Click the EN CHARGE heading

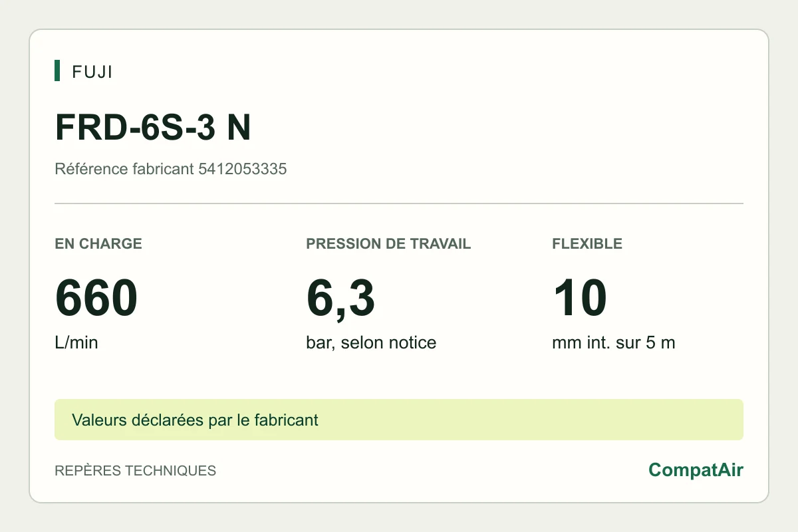point(98,243)
